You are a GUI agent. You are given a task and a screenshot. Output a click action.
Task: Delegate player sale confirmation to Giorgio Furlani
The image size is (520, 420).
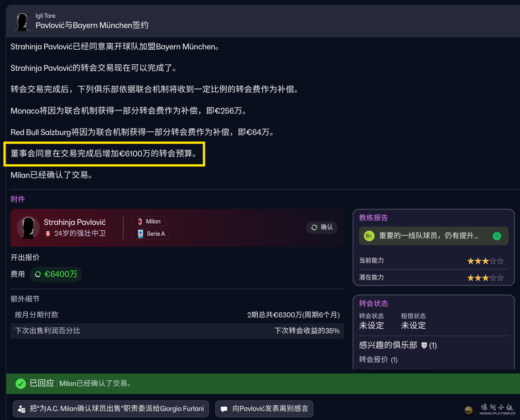111,409
